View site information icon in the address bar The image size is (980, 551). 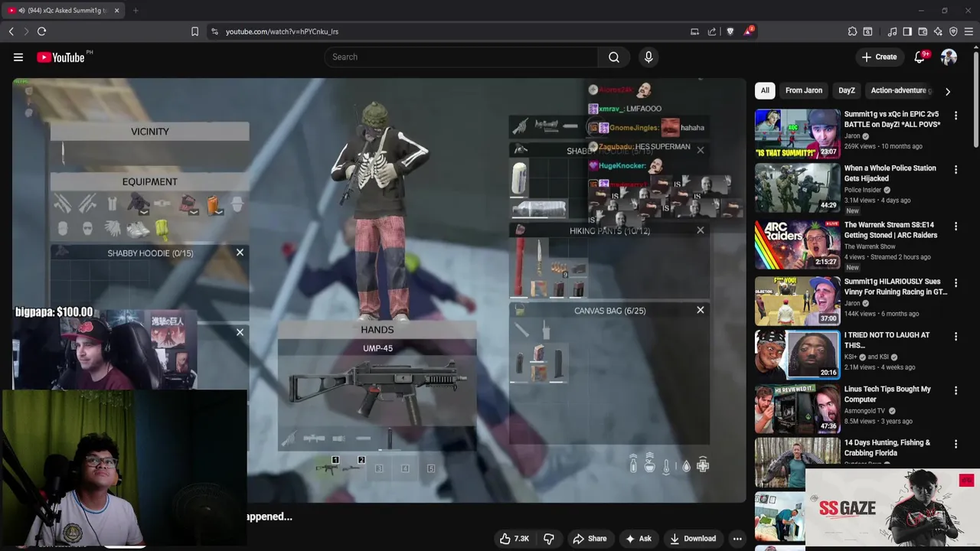[214, 31]
